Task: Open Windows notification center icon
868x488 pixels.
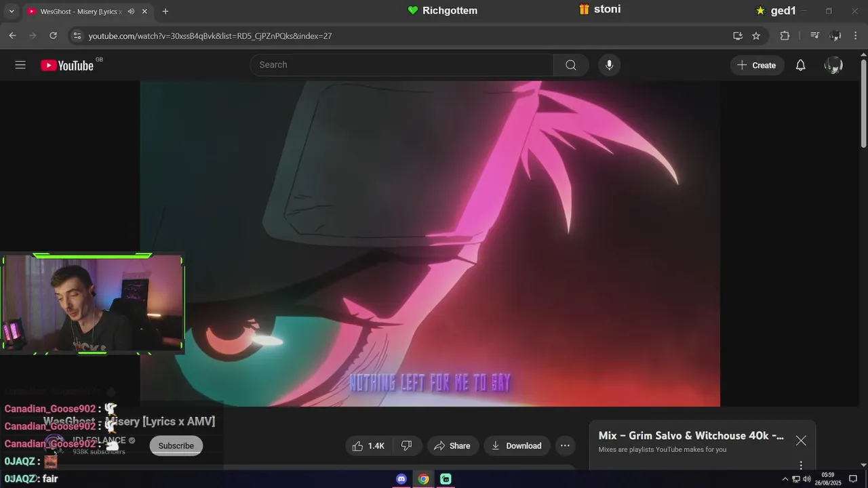Action: (x=853, y=479)
